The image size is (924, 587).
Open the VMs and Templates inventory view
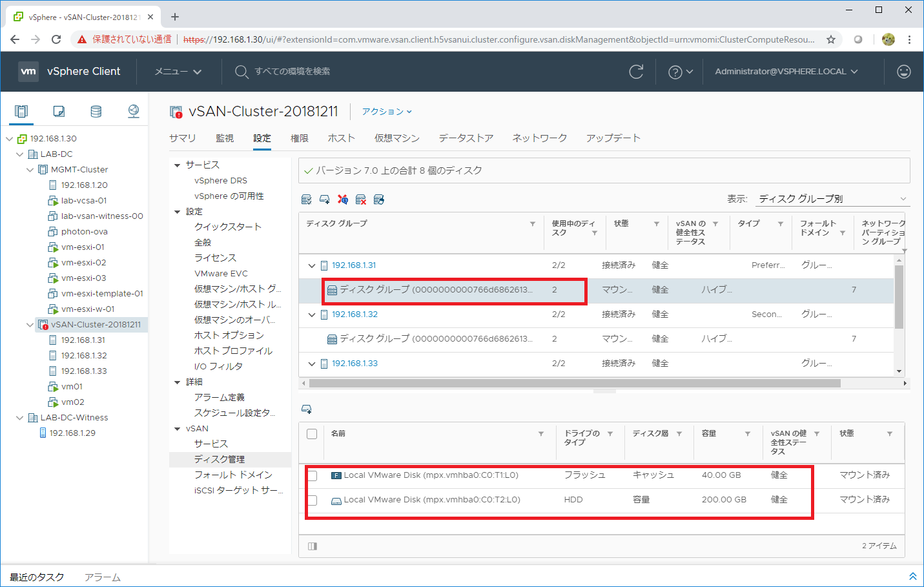click(59, 111)
